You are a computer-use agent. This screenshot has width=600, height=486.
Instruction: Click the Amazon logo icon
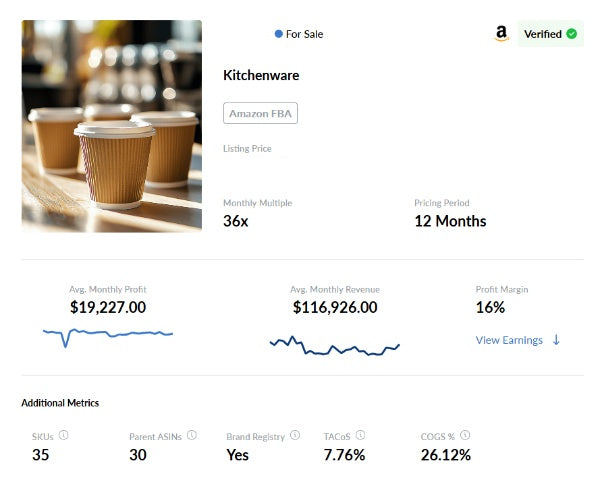tap(501, 34)
